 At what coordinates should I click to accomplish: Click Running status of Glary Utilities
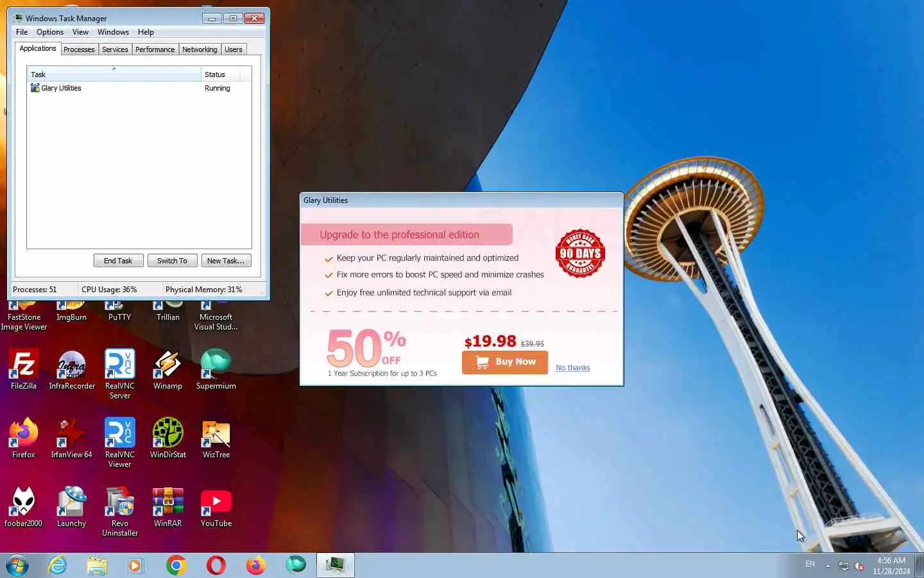(218, 88)
